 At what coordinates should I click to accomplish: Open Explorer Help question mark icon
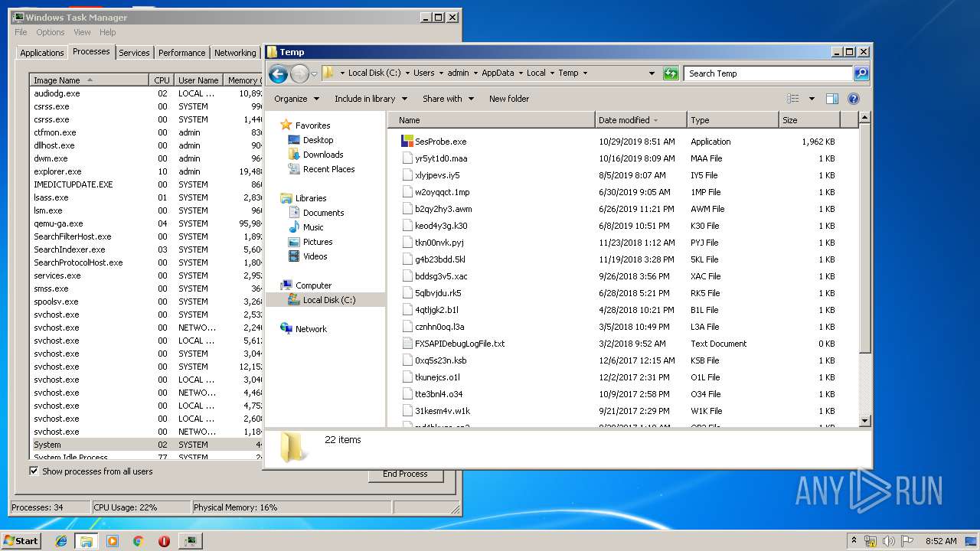coord(854,99)
